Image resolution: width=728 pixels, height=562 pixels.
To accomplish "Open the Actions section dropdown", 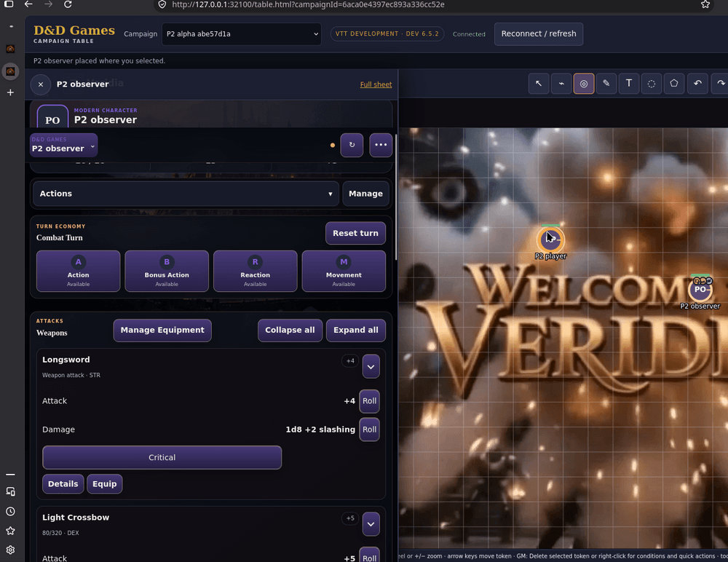I will coord(186,194).
